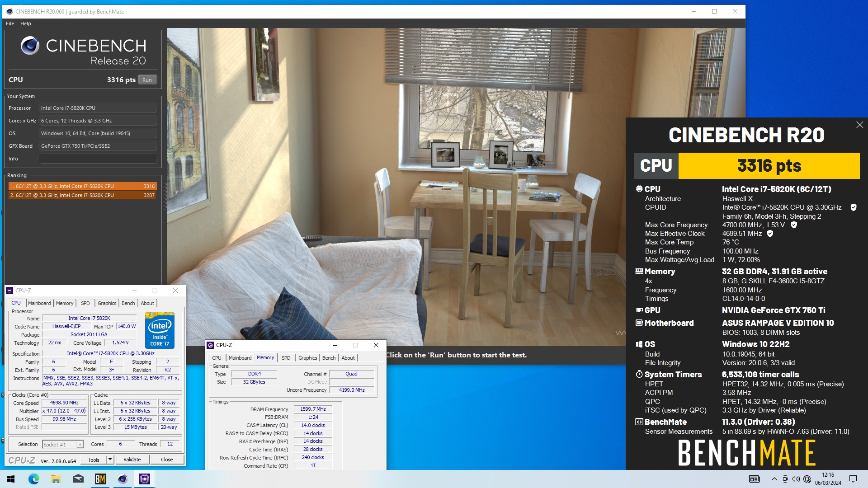This screenshot has width=868, height=488.
Task: Click the Level 3 cache value 15 MBytes
Action: click(x=136, y=427)
